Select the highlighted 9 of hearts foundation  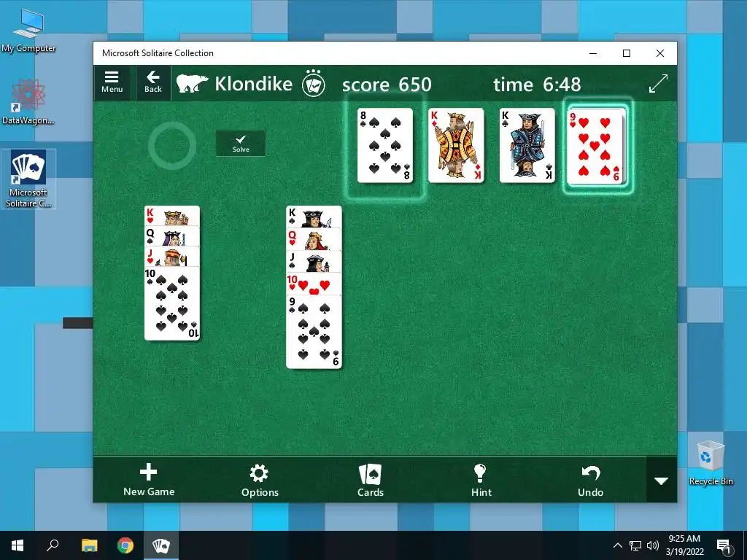597,146
